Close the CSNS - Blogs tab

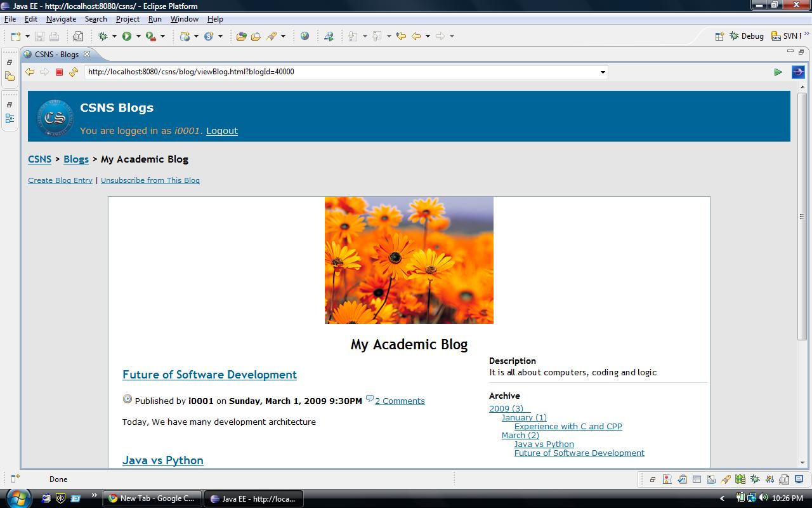87,54
